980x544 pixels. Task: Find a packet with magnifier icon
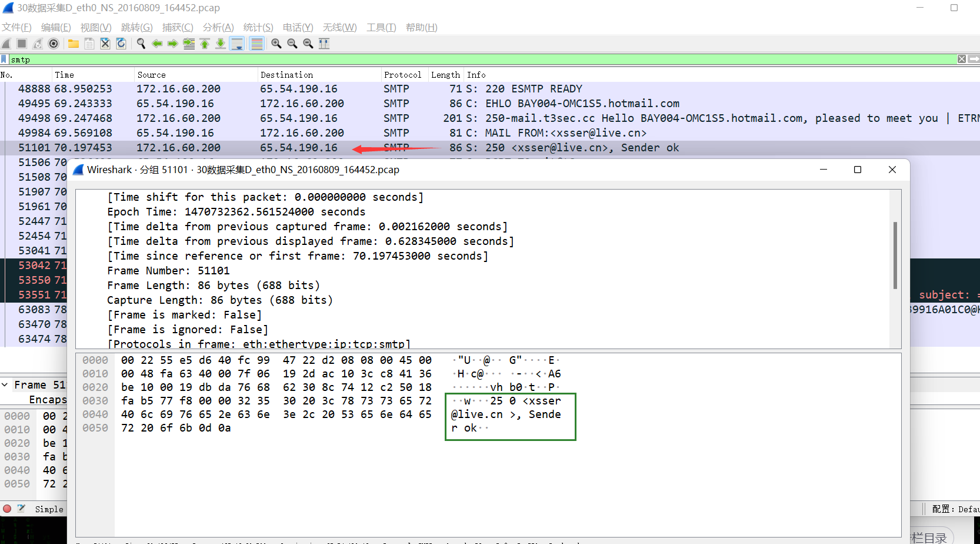[x=141, y=44]
